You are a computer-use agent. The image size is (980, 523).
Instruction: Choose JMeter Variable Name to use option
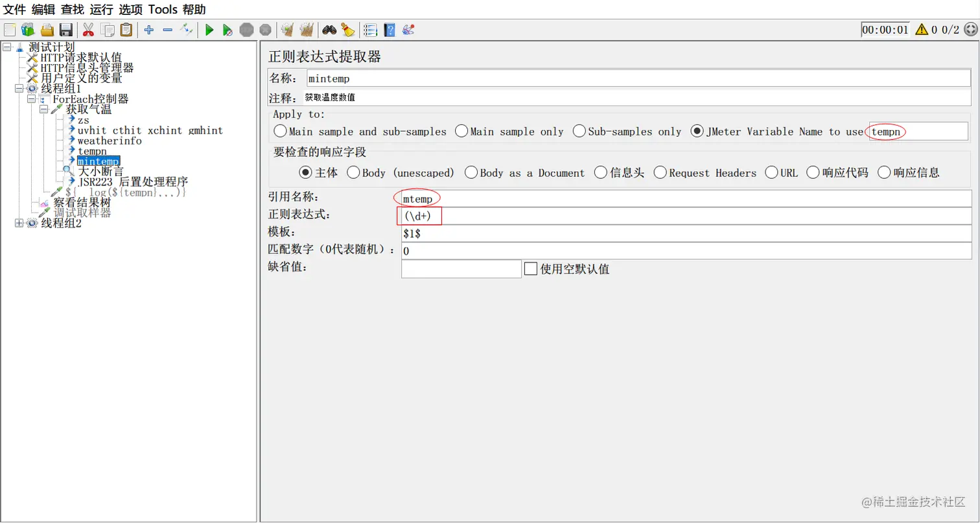(x=697, y=131)
